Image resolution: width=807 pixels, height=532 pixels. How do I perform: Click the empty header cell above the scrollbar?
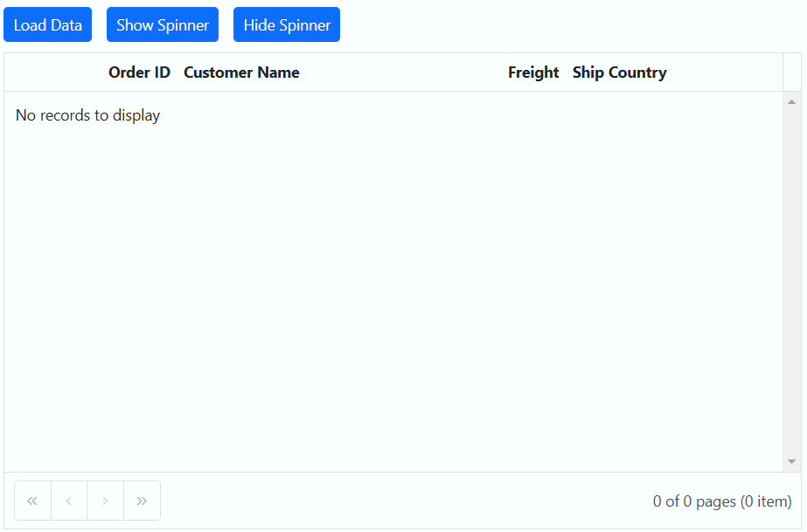[x=791, y=73]
